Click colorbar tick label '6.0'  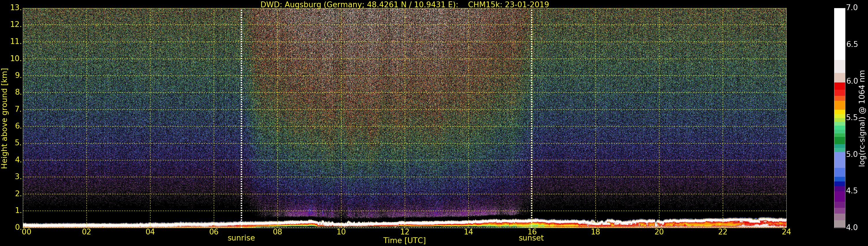tap(852, 81)
